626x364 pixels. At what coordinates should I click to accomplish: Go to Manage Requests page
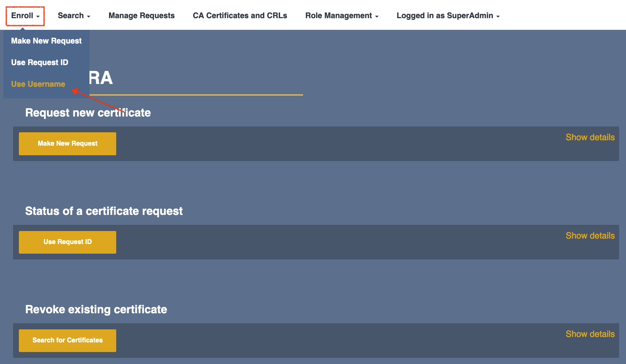point(141,16)
